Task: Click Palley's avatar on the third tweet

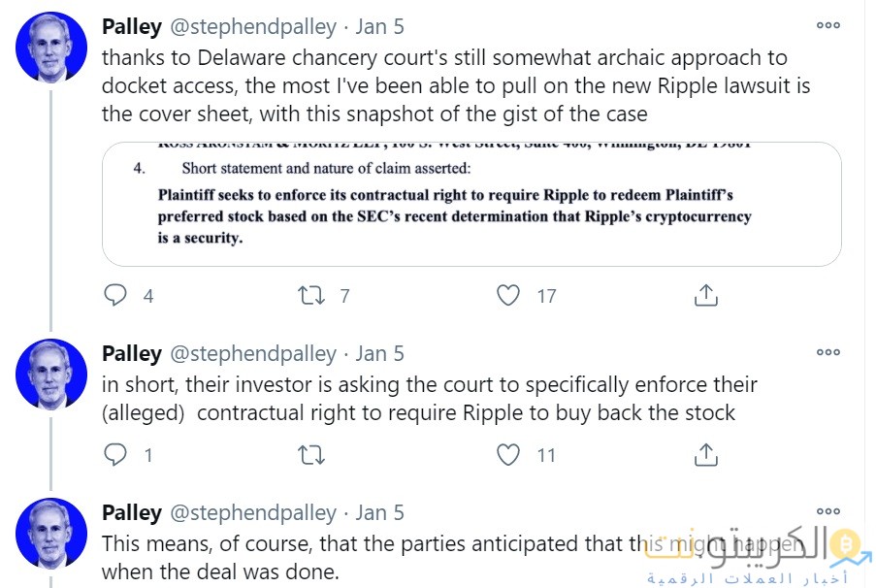Action: (52, 533)
